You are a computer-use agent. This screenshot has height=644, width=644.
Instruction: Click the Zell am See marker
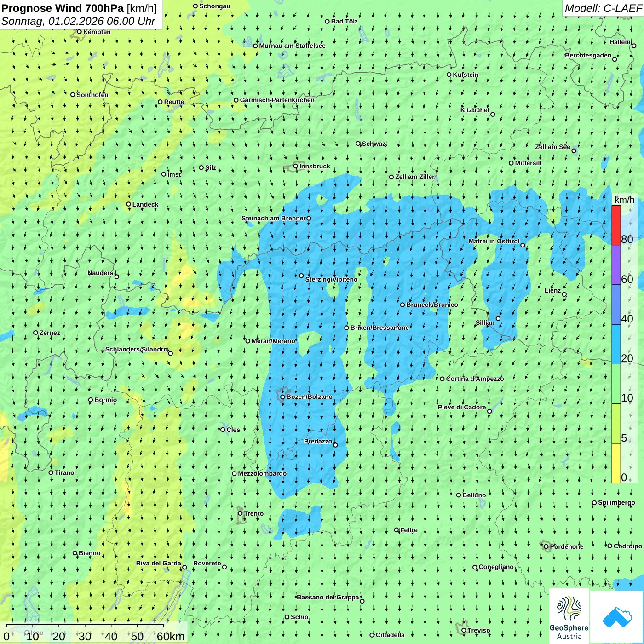click(574, 151)
